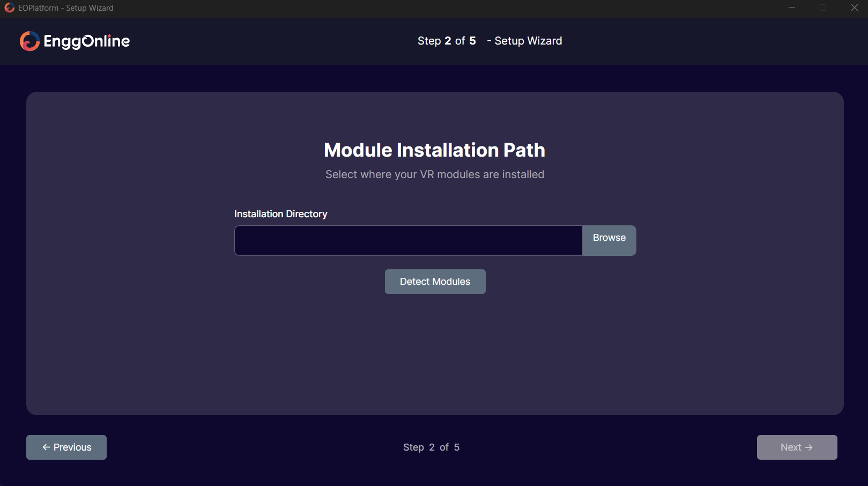Click the '- Setup Wizard' header text

pyautogui.click(x=524, y=41)
